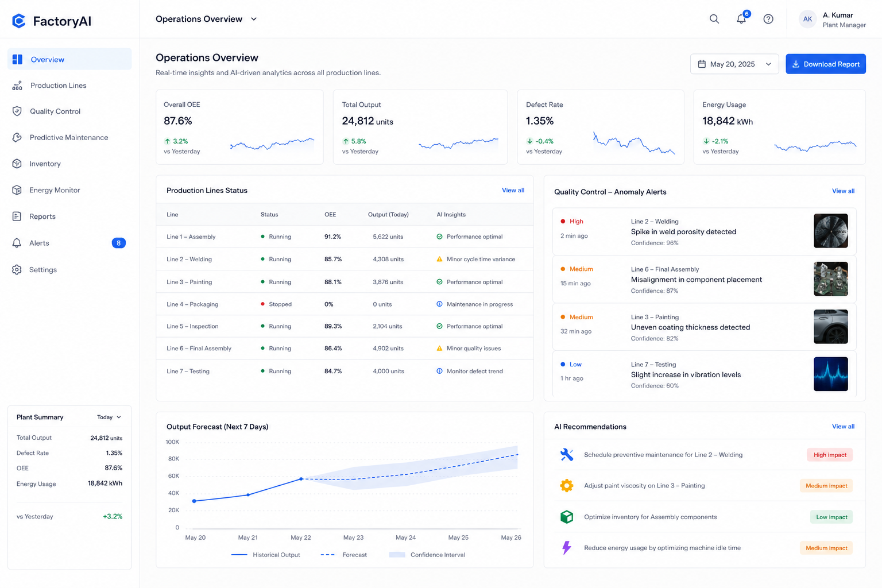Click View all for AI Recommendations
882x588 pixels.
843,427
